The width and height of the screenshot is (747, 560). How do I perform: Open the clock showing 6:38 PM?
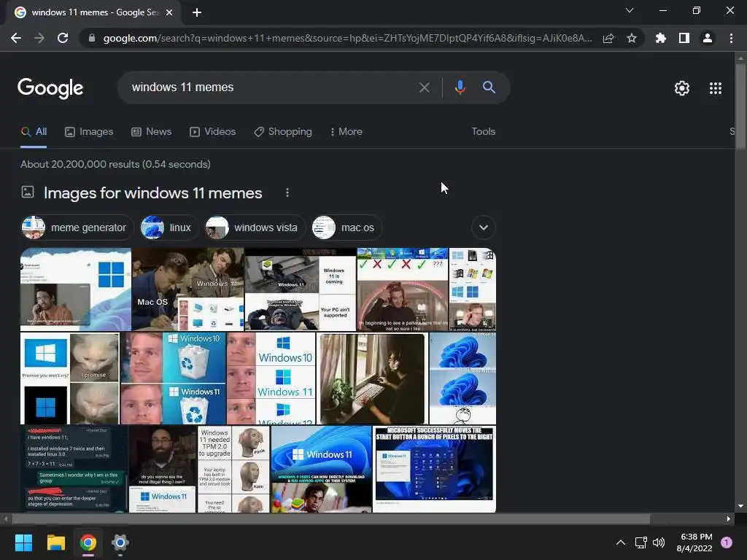click(x=694, y=542)
